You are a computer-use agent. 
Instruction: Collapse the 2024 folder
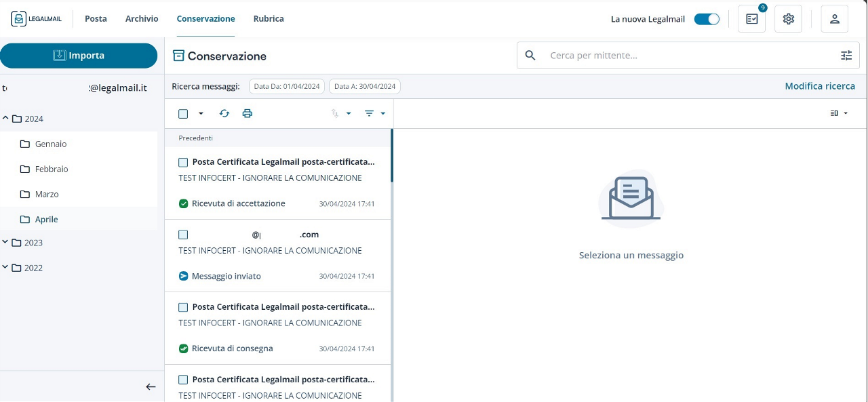[x=6, y=119]
